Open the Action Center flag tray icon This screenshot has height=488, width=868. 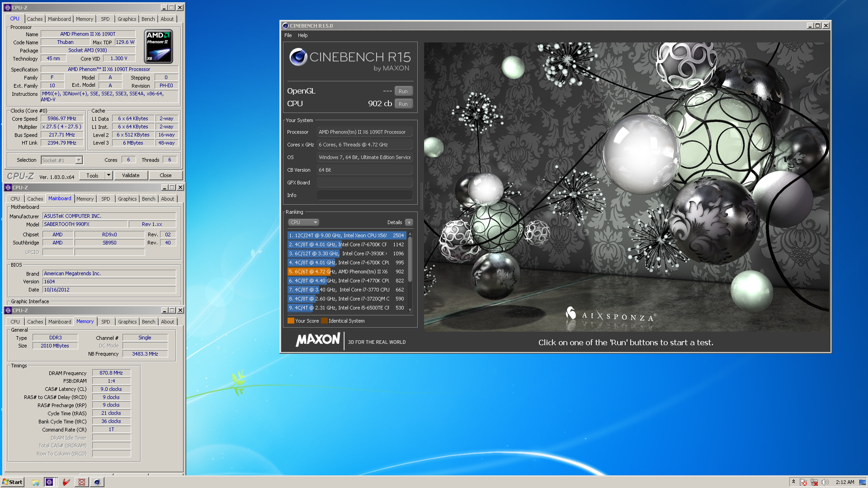tap(803, 482)
